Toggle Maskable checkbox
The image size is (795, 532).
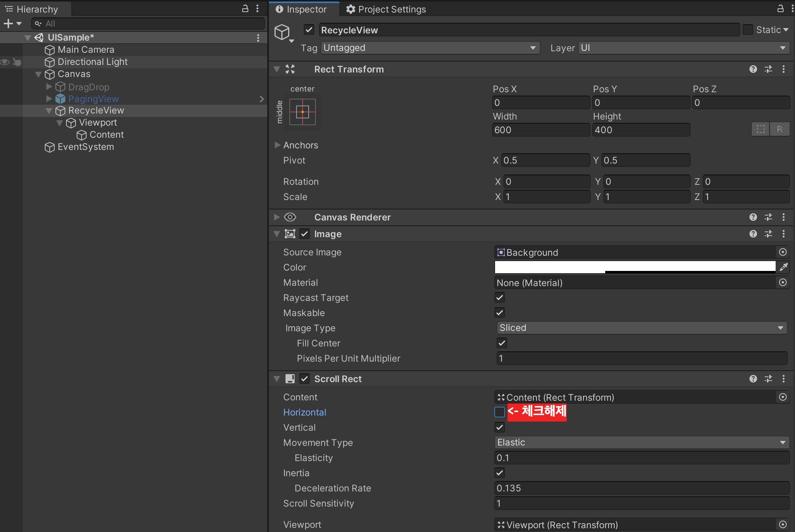500,313
